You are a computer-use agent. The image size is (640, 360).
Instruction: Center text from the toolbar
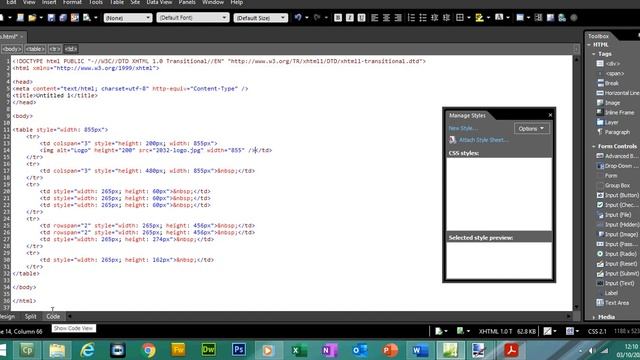[386, 18]
